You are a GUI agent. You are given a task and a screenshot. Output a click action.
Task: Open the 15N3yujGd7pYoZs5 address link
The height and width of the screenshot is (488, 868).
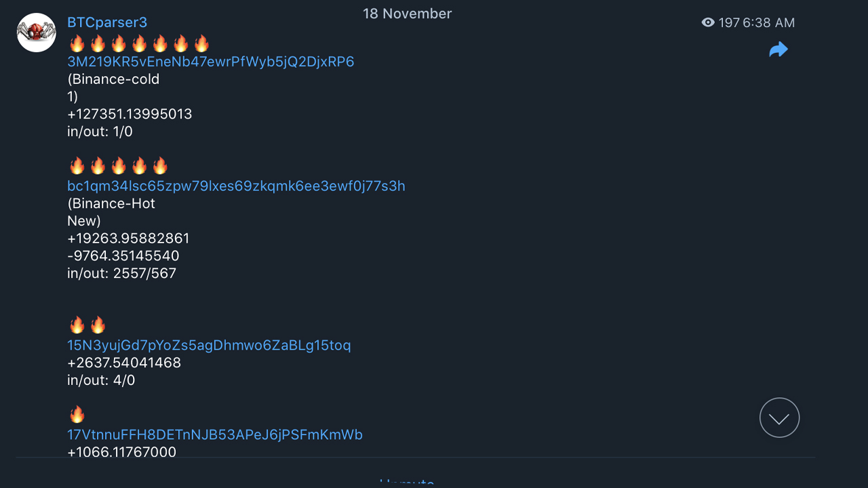(209, 345)
